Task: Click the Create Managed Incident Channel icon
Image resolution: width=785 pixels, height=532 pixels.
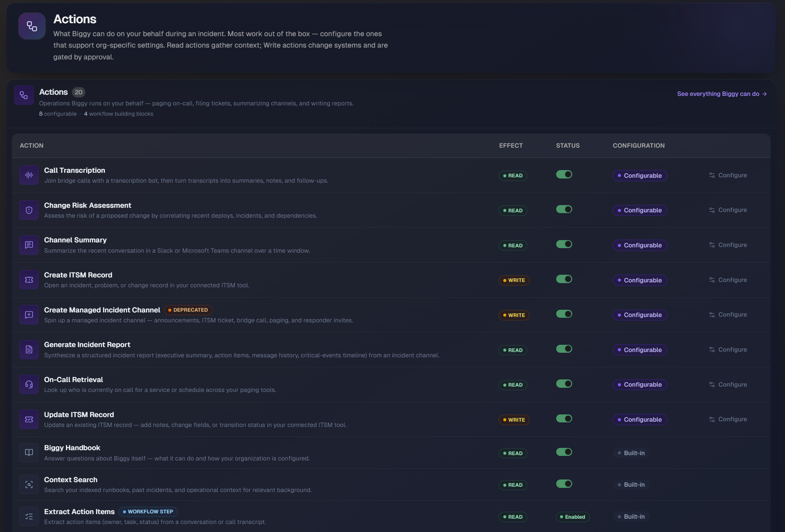Action: tap(29, 315)
